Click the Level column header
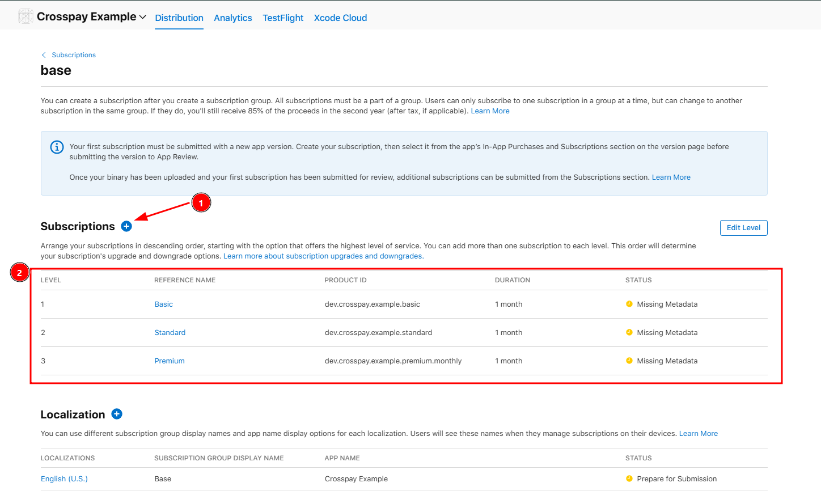This screenshot has width=821, height=504. (x=51, y=280)
